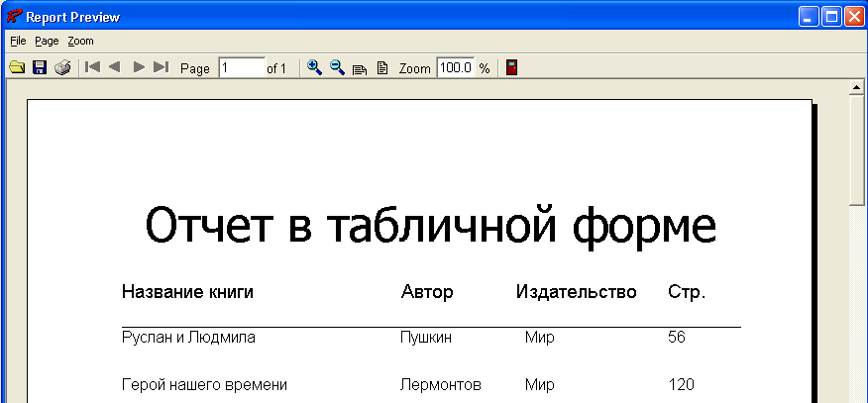Print the report using the printer icon

click(x=62, y=68)
